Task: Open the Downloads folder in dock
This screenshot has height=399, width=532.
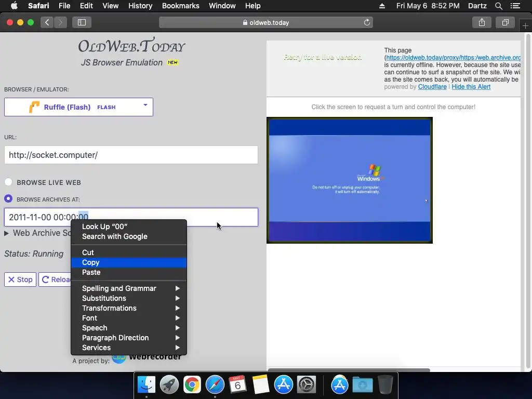Action: 362,385
